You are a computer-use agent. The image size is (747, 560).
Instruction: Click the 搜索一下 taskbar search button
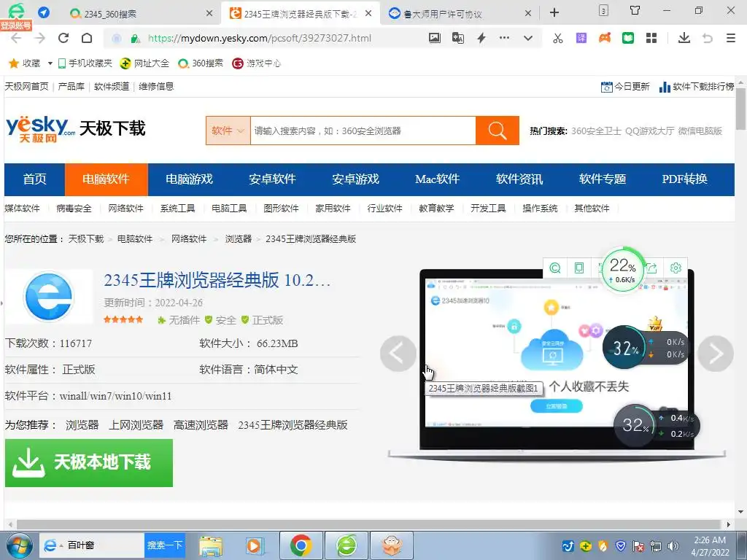tap(165, 545)
